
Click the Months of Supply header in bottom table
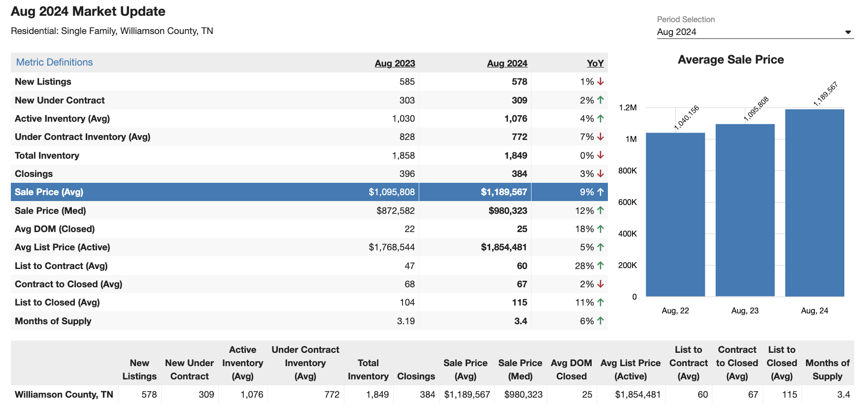coord(828,370)
